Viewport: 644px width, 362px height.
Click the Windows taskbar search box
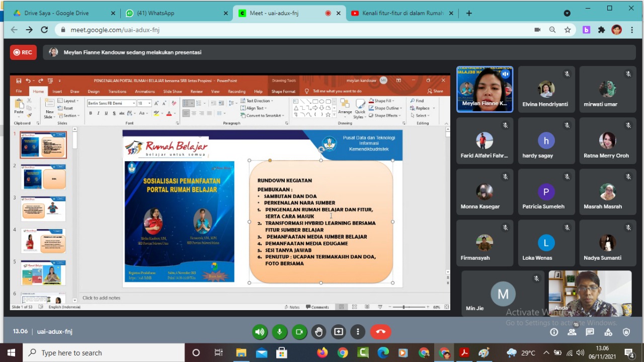105,353
